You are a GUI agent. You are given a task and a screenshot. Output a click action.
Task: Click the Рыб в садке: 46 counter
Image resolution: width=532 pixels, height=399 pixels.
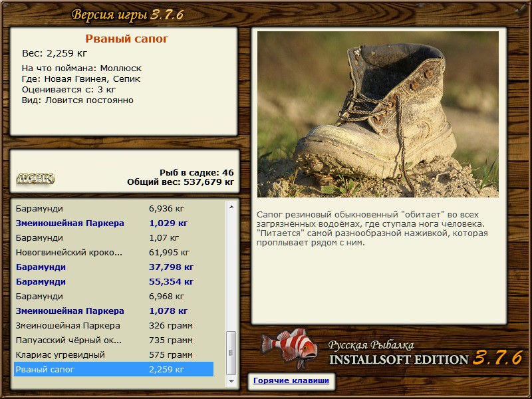196,172
